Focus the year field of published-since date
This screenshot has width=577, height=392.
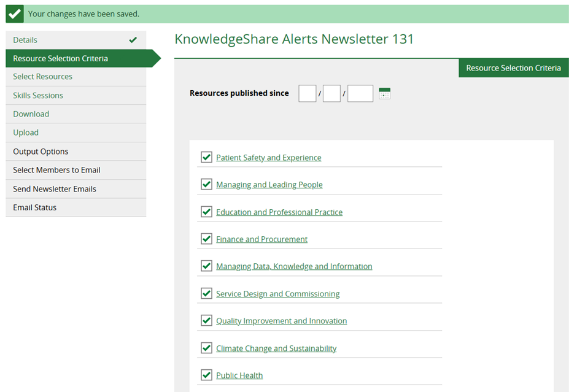360,93
